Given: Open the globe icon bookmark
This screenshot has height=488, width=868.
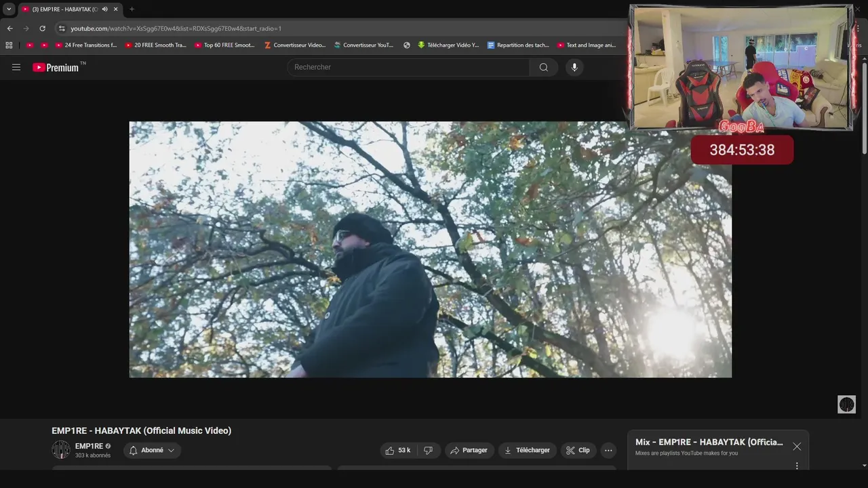Looking at the screenshot, I should click(407, 45).
